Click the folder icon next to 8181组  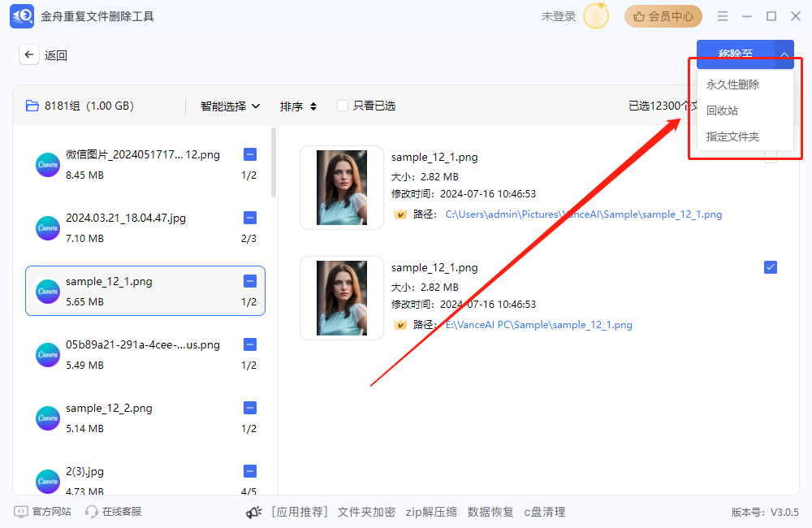[x=32, y=106]
